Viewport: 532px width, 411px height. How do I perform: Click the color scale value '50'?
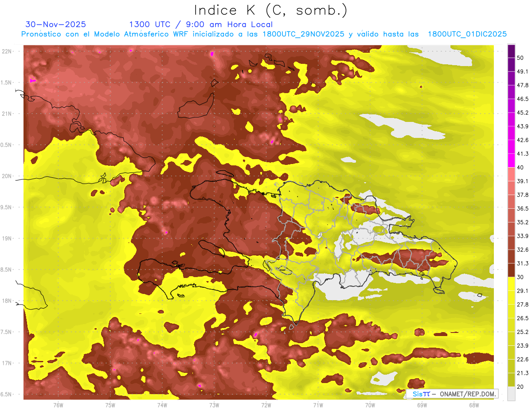tap(521, 58)
